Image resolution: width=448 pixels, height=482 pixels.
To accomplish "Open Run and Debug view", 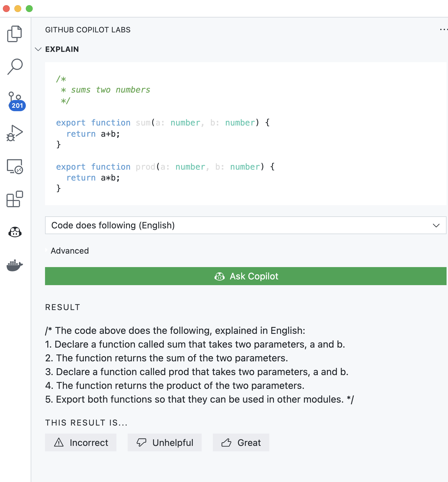I will pos(15,133).
